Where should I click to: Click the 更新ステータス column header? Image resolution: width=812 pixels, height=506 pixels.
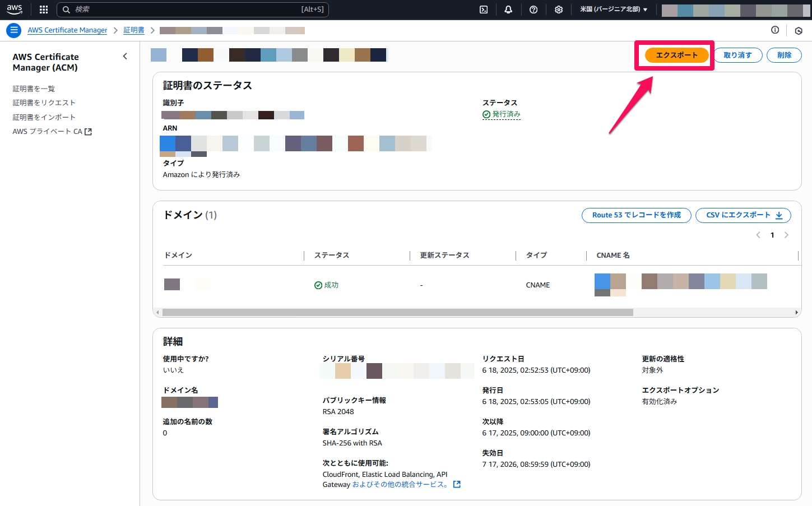[x=445, y=255]
